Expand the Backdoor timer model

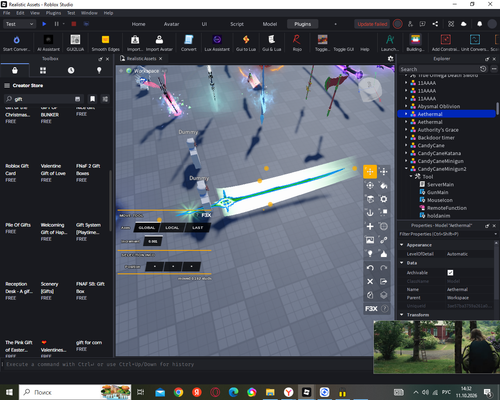pyautogui.click(x=406, y=137)
